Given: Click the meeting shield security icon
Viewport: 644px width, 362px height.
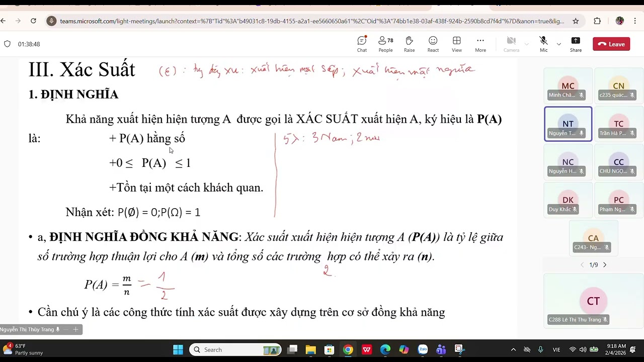Looking at the screenshot, I should tap(7, 44).
